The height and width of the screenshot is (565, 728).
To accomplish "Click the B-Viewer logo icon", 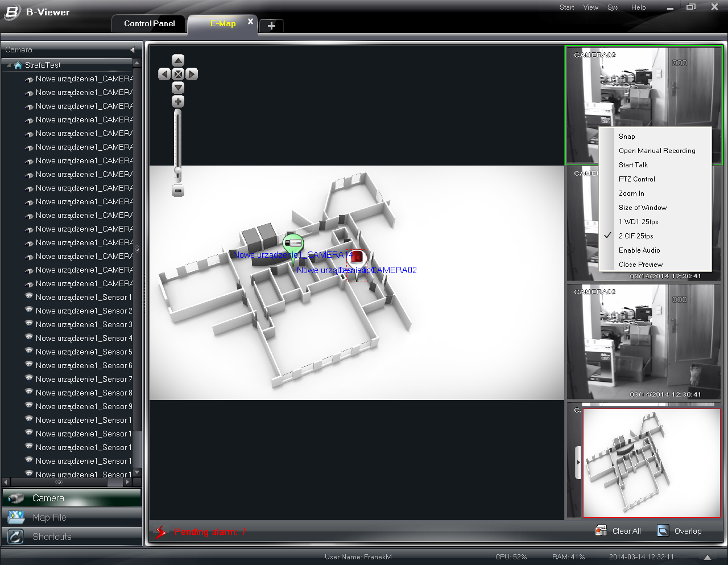I will [12, 12].
